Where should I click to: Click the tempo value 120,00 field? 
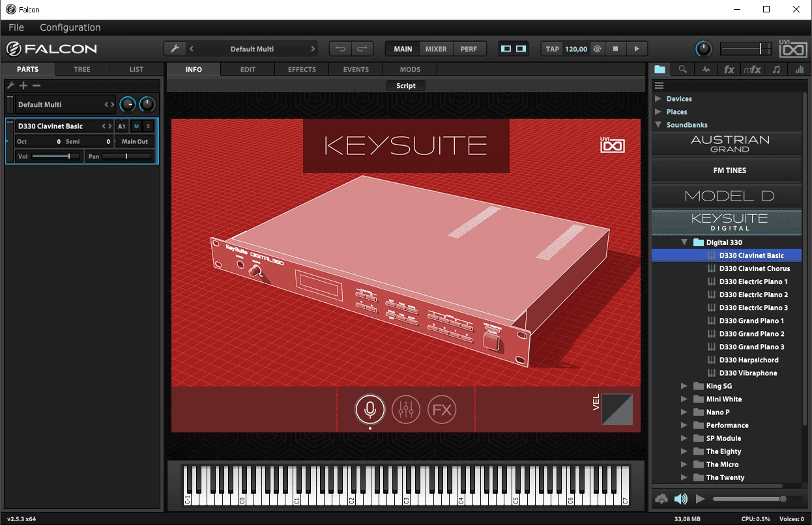[575, 49]
